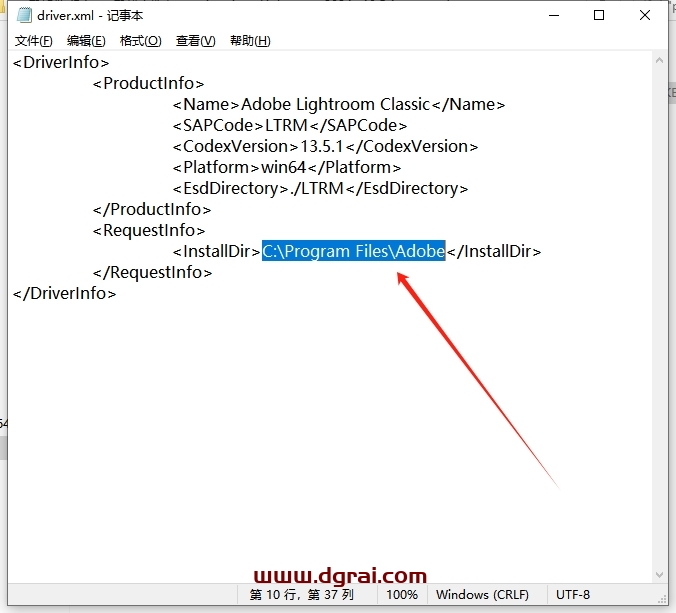This screenshot has height=613, width=676.
Task: Click the UTF-8 encoding indicator in status bar
Action: pos(573,595)
